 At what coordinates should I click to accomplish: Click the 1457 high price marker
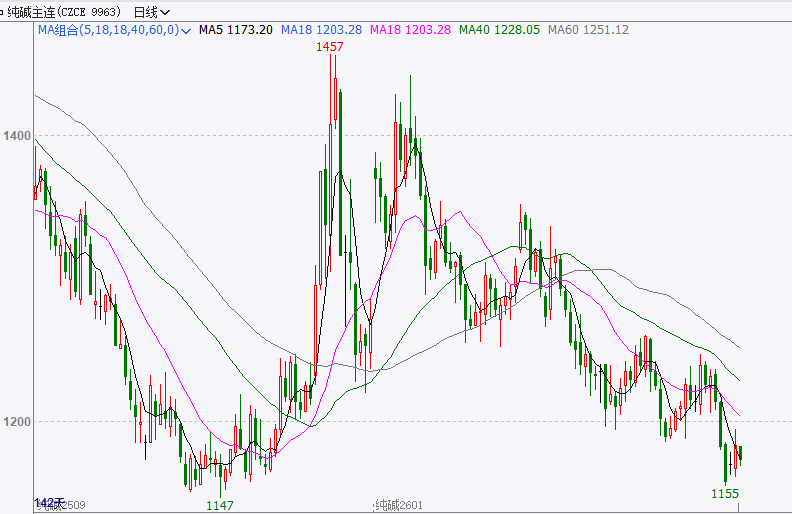tap(330, 47)
